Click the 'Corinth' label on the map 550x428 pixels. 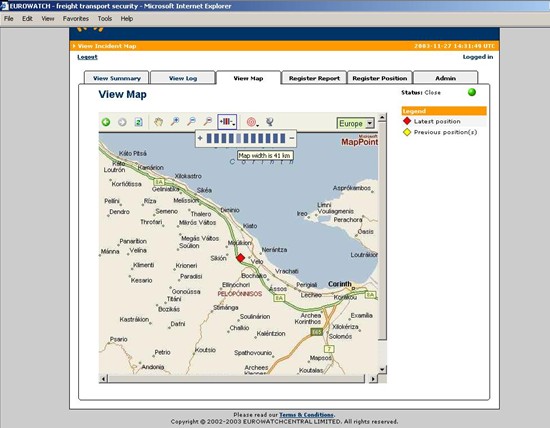(x=340, y=284)
